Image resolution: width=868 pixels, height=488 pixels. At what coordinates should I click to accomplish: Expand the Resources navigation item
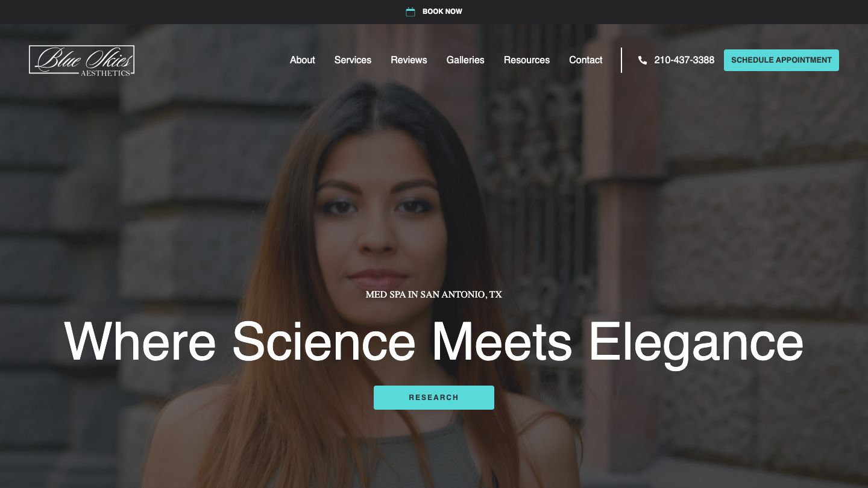(527, 60)
